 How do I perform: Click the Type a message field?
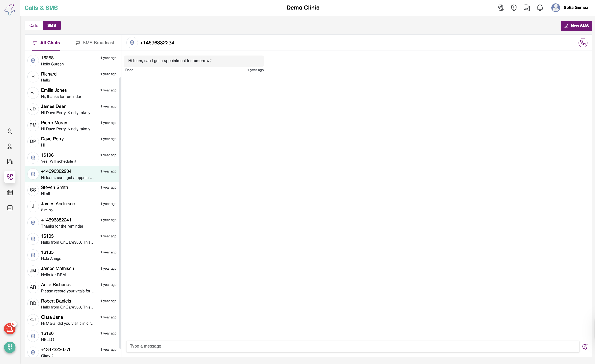tap(353, 346)
